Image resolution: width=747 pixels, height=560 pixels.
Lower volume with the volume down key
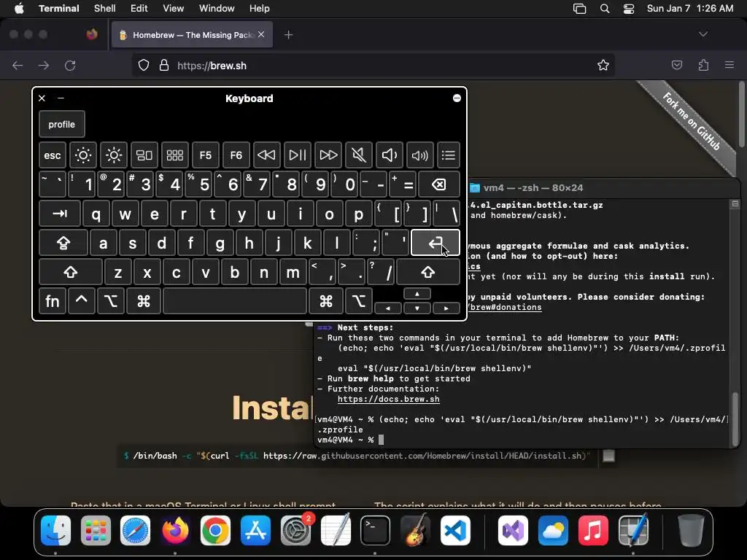point(390,155)
